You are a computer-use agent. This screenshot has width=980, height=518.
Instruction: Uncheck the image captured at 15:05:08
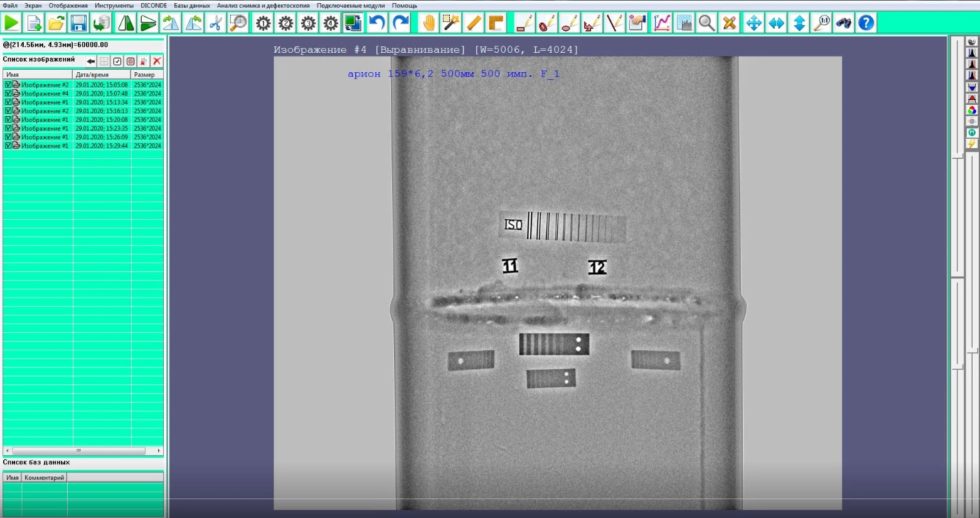point(8,85)
